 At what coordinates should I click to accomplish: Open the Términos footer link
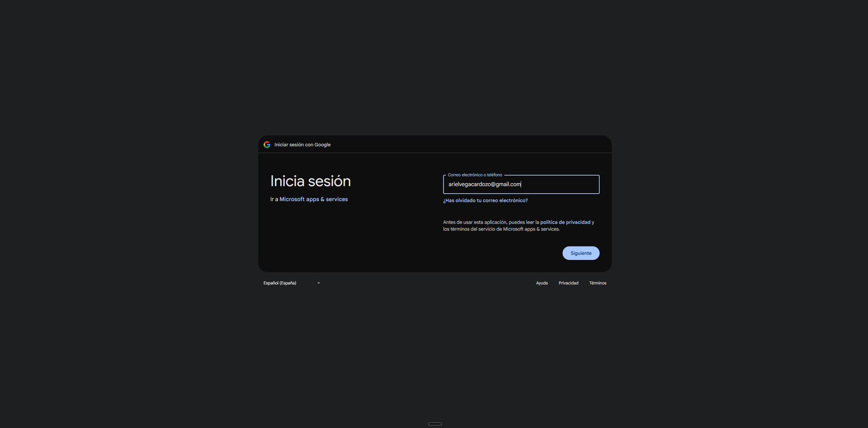coord(598,283)
